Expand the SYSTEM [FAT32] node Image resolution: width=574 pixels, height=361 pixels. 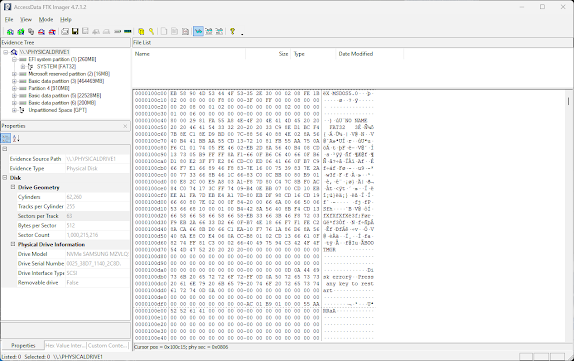23,67
